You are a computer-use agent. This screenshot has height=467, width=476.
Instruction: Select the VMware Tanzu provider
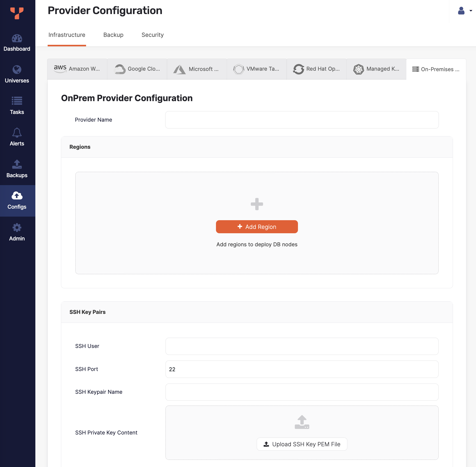(257, 69)
